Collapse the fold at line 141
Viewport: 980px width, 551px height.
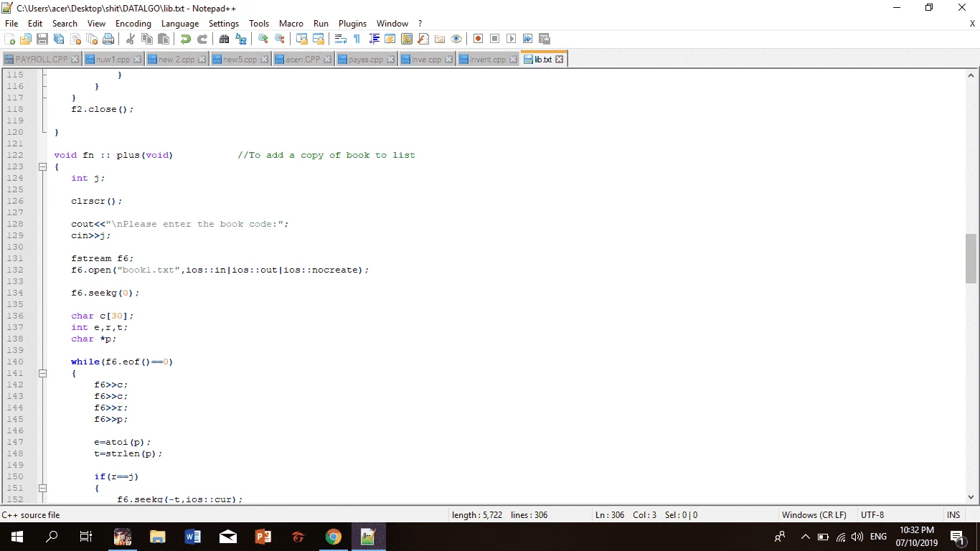(x=42, y=373)
